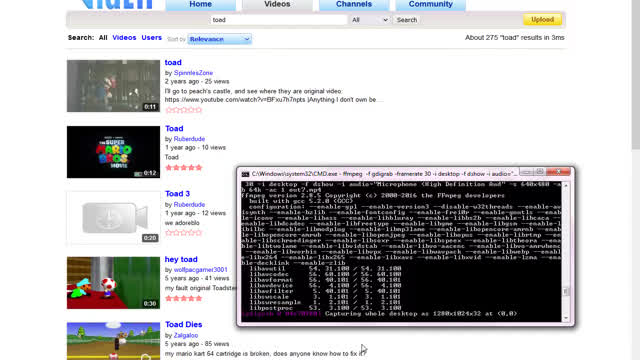Filter search results by Users
The width and height of the screenshot is (640, 360).
coord(151,38)
